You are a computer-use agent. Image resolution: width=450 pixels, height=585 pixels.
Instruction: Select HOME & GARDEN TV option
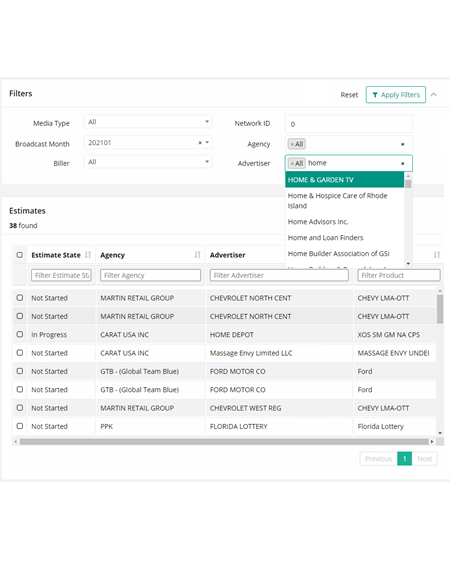click(344, 180)
